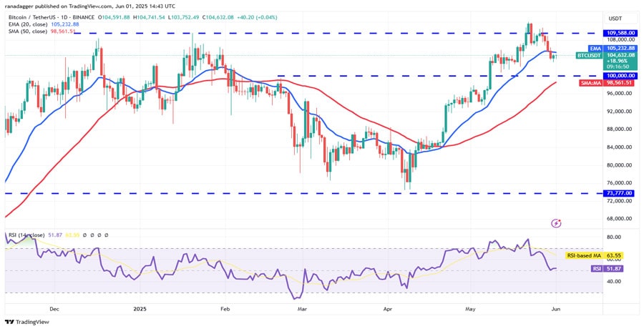Click the Mar label on time axis
644x329 pixels.
302,308
